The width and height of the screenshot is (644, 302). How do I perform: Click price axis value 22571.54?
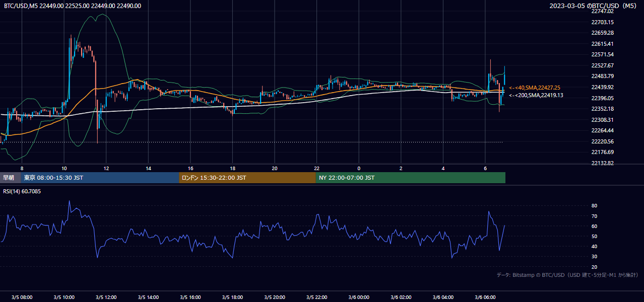[602, 54]
